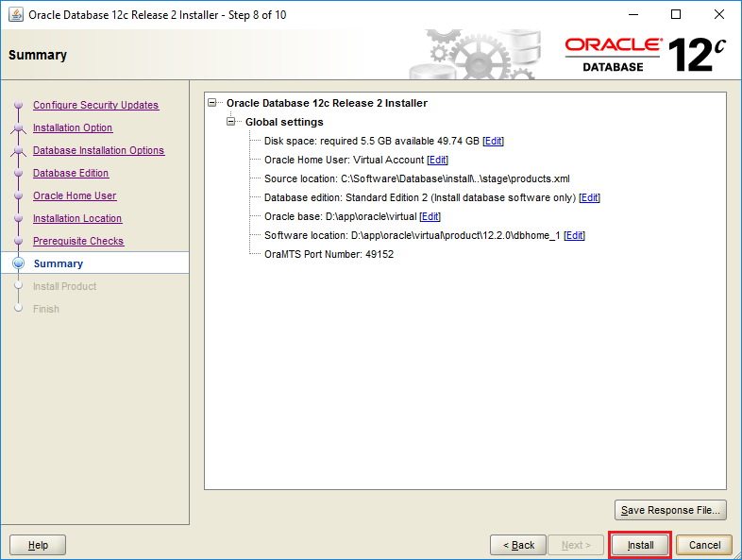Return to Prerequisite Checks step
Image resolution: width=742 pixels, height=560 pixels.
click(78, 242)
